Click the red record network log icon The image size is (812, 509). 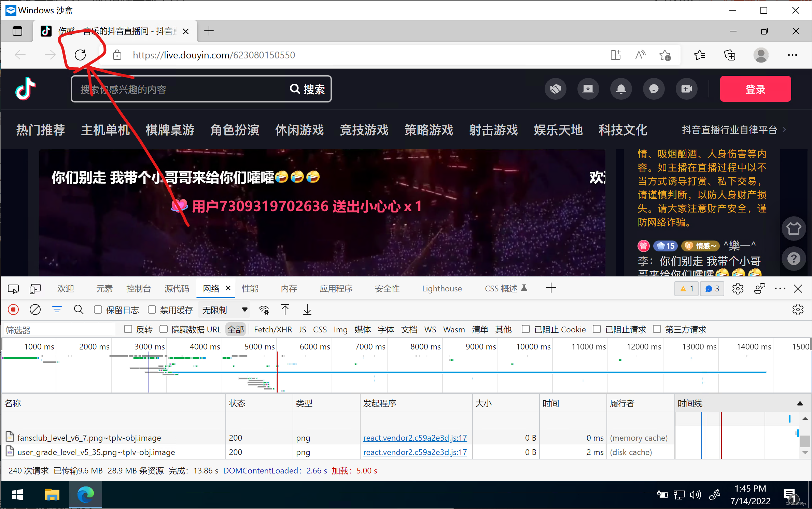13,310
